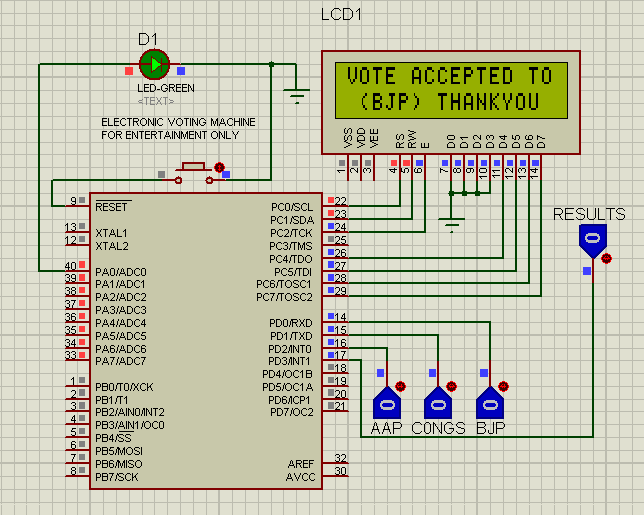This screenshot has width=644, height=516.
Task: Click the PC0/SCL pin label
Action: point(292,207)
